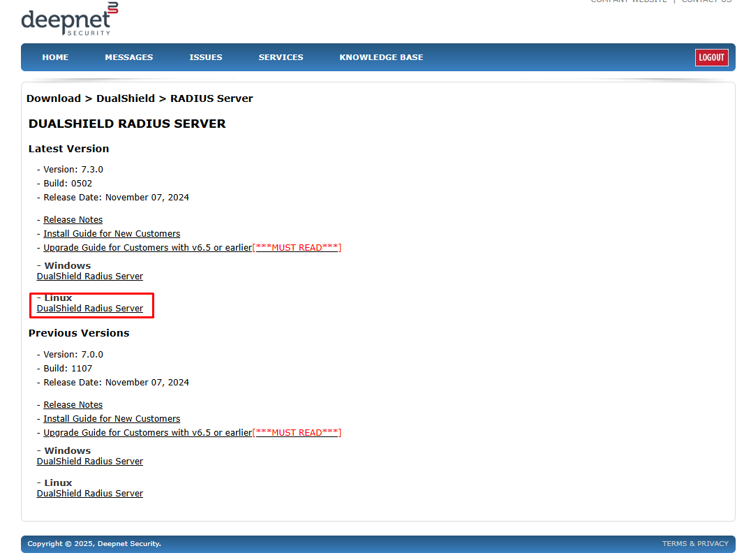Click the Deepnet Security logo

click(69, 20)
